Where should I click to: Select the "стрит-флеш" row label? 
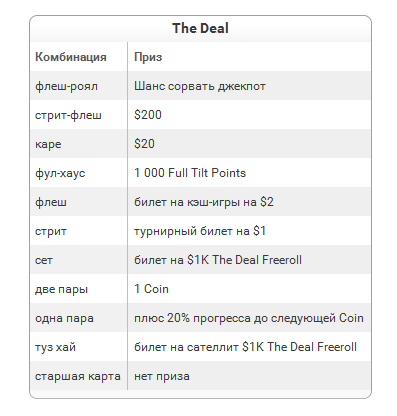click(x=68, y=115)
